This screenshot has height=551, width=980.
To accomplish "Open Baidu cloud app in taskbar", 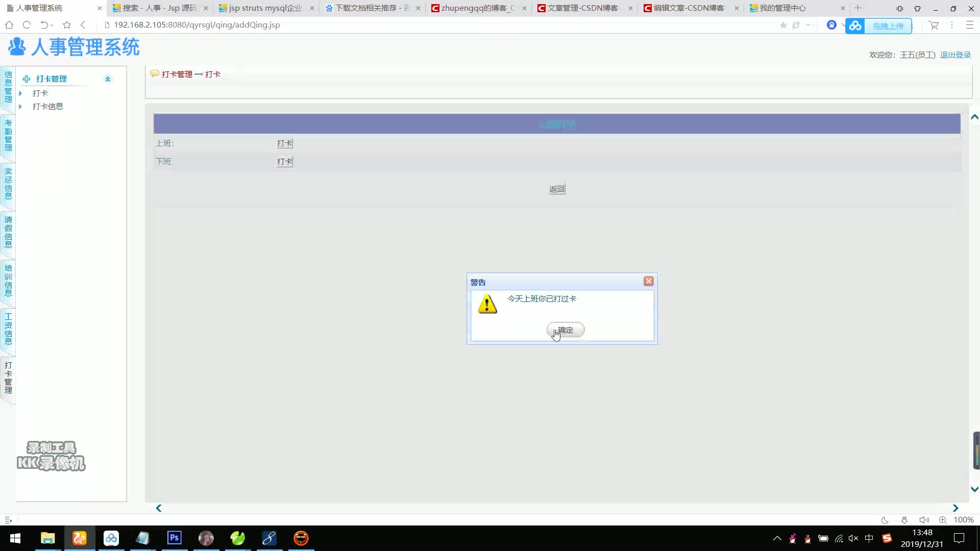I will [x=111, y=538].
